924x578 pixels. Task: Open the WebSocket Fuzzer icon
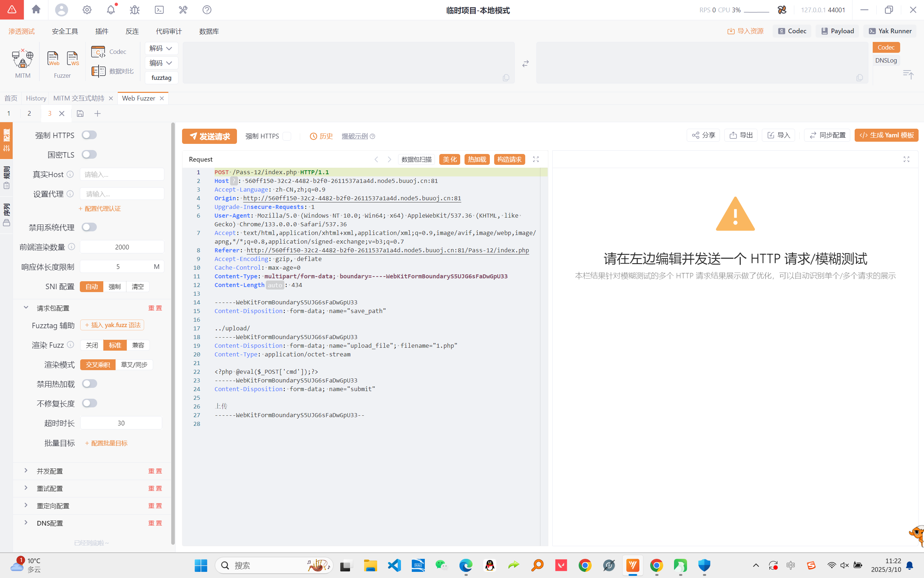(x=73, y=59)
